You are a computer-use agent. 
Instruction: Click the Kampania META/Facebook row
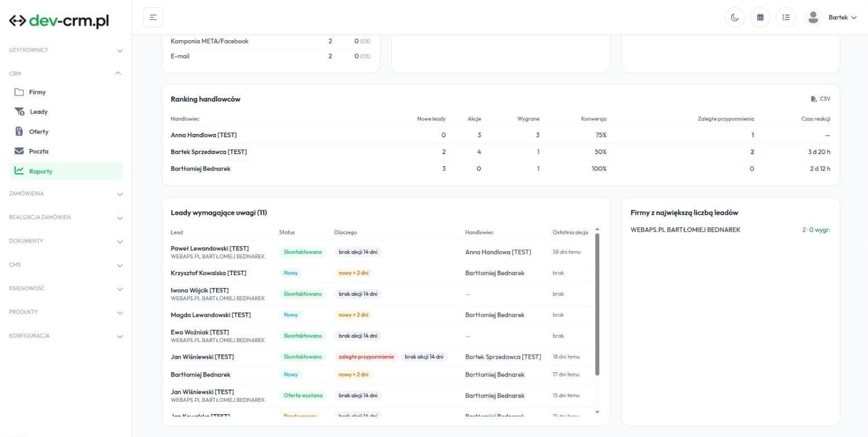coord(271,41)
